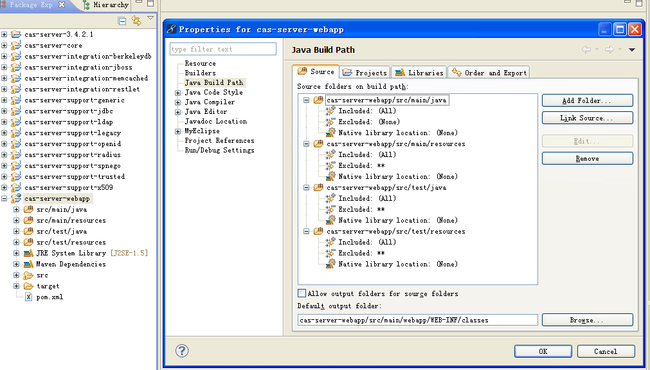Collapse the cas-server-webapp project in explorer
Viewport: 650px width, 370px height.
coord(4,198)
